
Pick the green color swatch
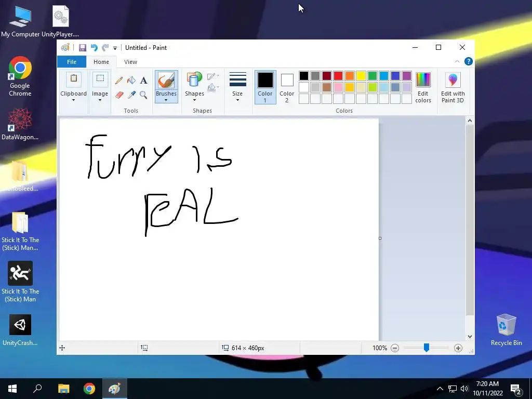click(373, 76)
